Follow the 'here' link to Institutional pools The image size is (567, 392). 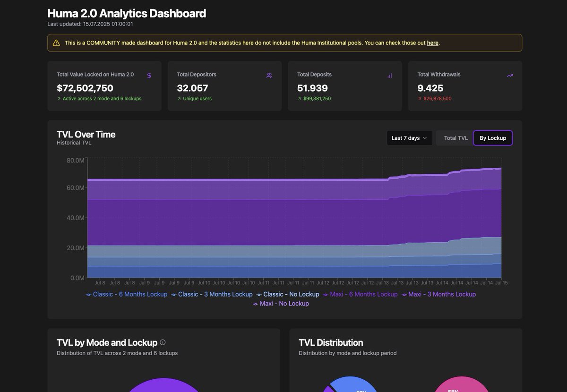[432, 43]
